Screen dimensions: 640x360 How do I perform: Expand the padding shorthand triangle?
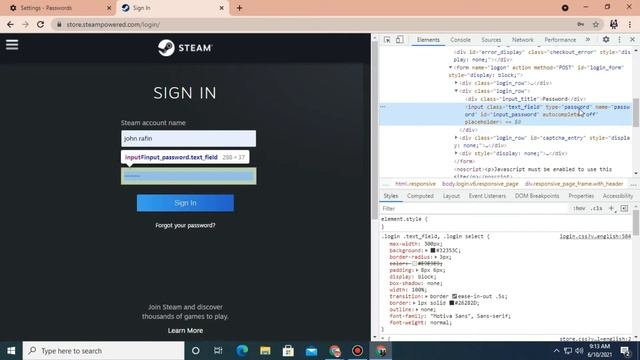(x=417, y=270)
